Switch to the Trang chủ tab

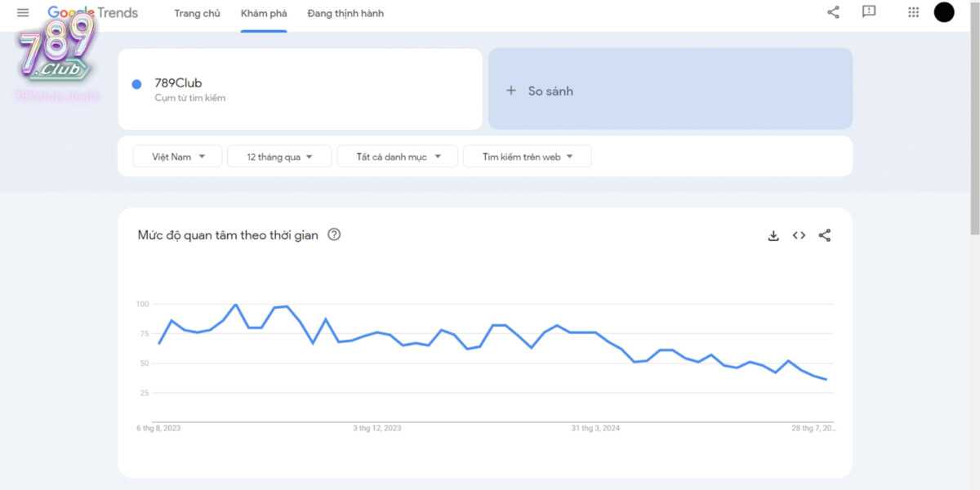[197, 14]
